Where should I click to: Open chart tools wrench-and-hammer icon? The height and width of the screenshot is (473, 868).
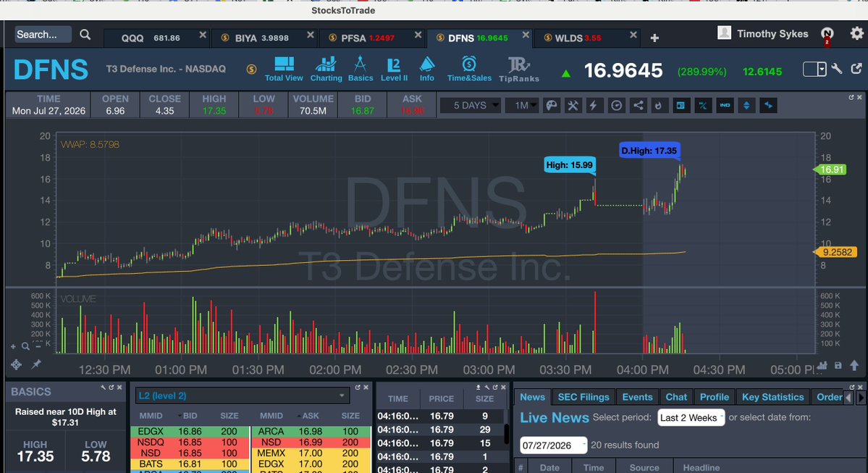pyautogui.click(x=573, y=105)
